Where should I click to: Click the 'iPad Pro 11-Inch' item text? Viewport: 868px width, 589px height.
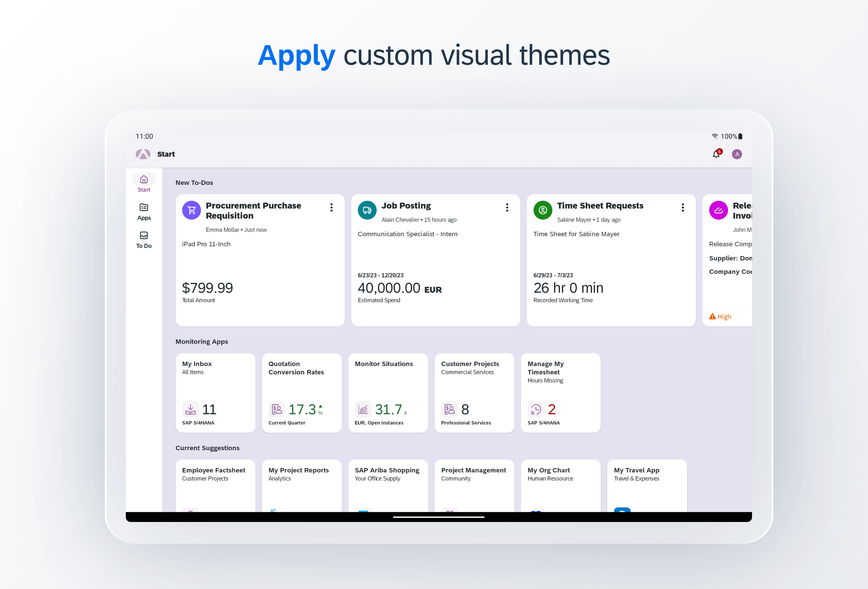pos(206,244)
